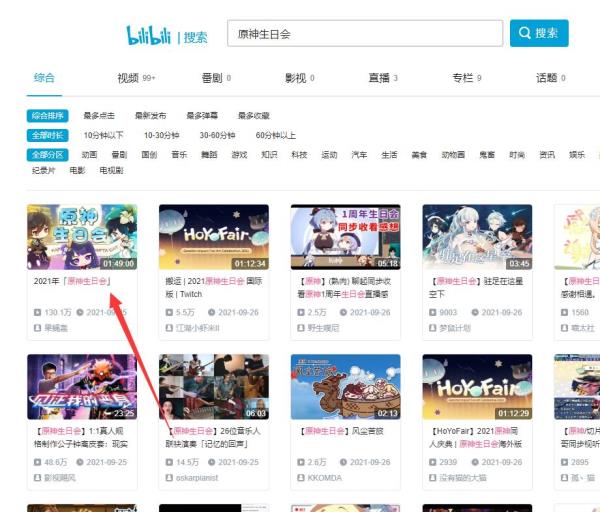This screenshot has height=512, width=600.
Task: Click the uploader icon beside oskarpianist
Action: (x=169, y=477)
